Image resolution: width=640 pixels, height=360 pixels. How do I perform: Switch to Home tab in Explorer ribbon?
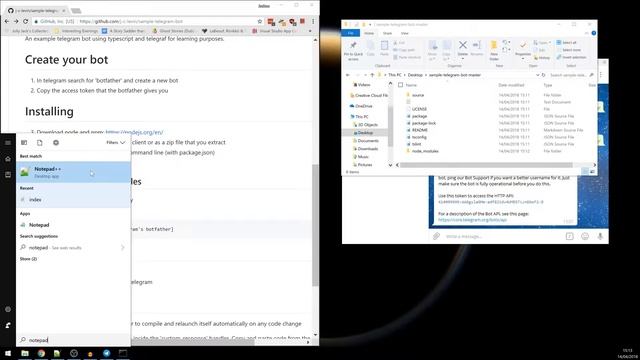(369, 33)
